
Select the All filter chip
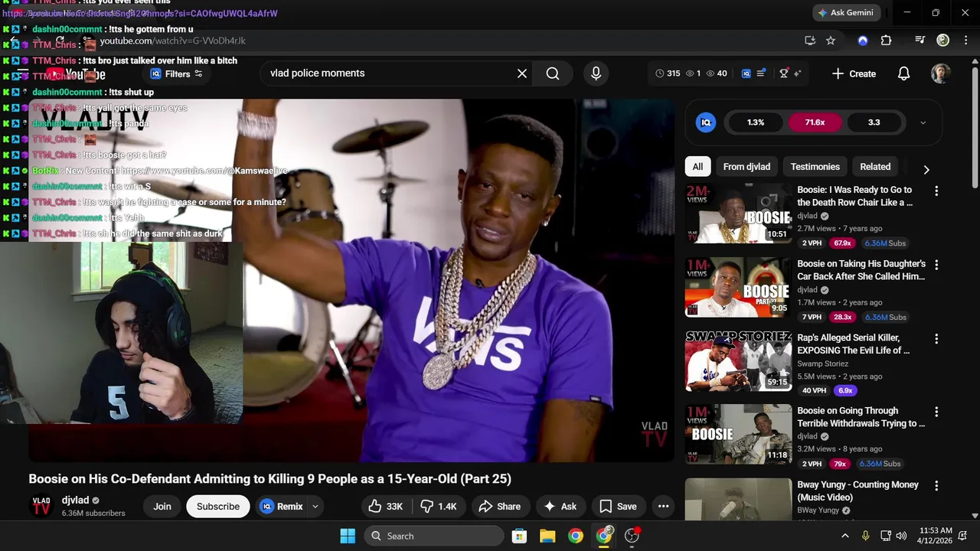click(697, 167)
